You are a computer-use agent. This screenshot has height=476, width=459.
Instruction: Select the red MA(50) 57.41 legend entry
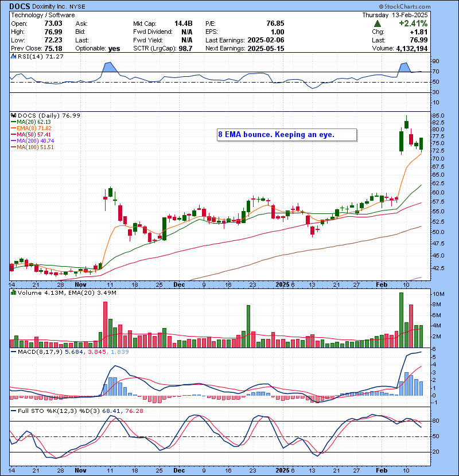pos(31,134)
